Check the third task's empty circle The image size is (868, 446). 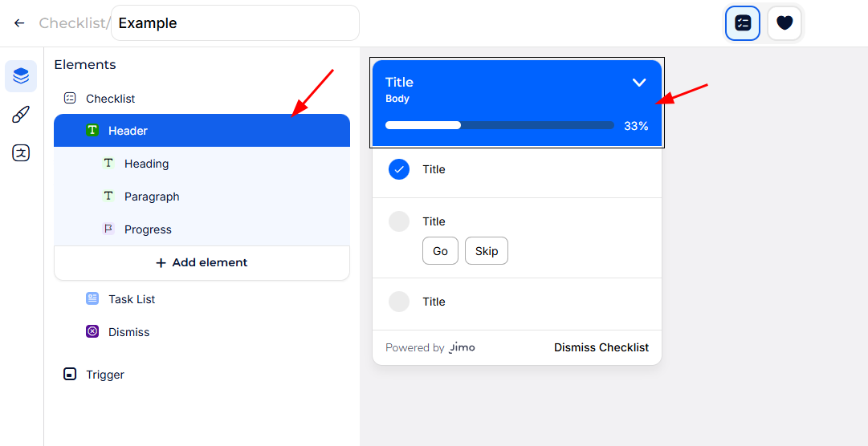coord(399,302)
